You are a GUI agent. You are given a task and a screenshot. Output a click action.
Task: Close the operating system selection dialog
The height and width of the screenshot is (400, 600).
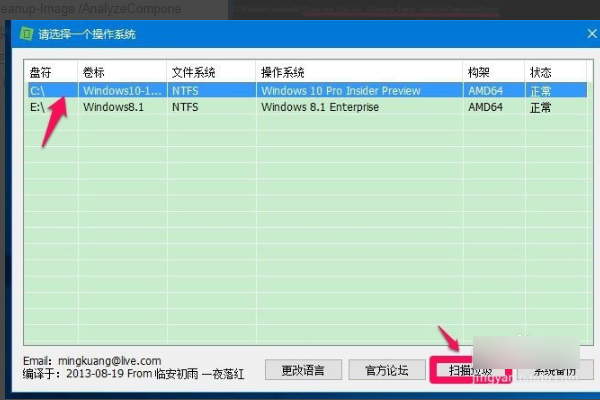pos(592,34)
